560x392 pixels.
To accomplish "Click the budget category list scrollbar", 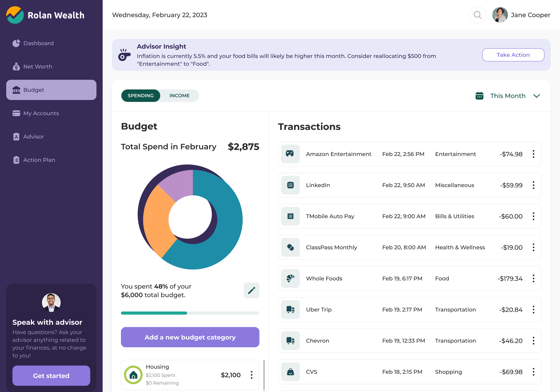I will [x=264, y=375].
